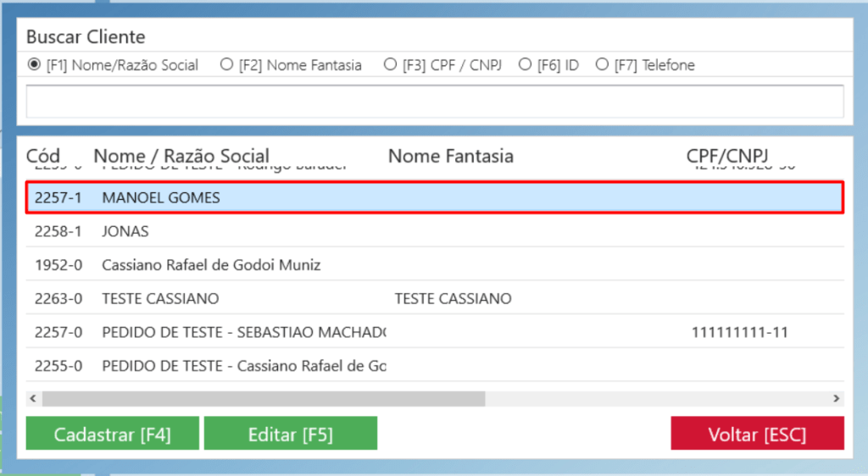Click the left arrow of horizontal scrollbar
The width and height of the screenshot is (868, 476).
coord(33,398)
